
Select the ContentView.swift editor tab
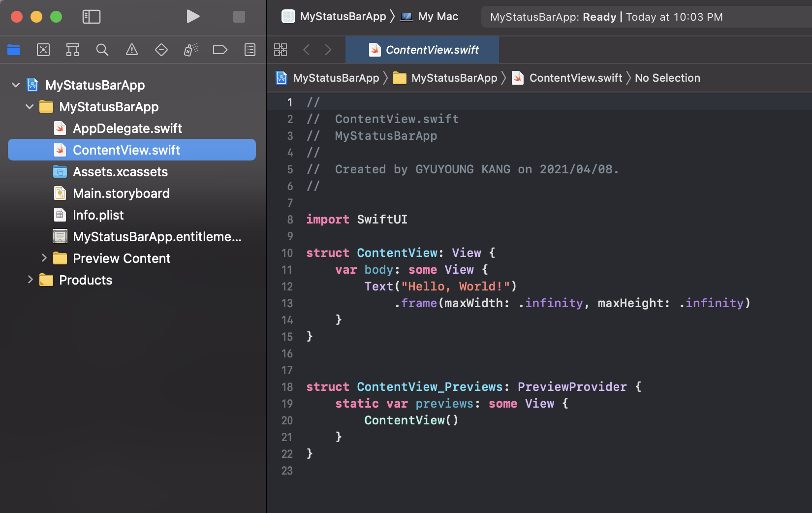click(422, 50)
